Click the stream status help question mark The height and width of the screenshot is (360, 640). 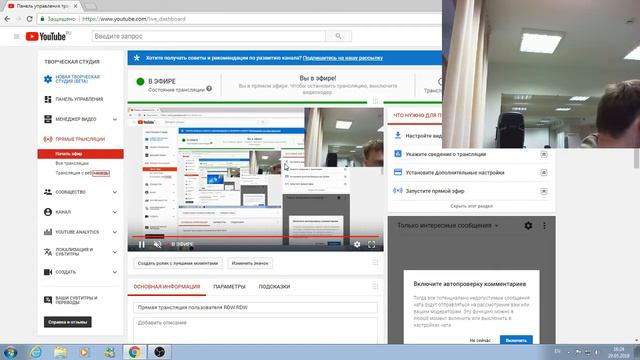(x=209, y=89)
